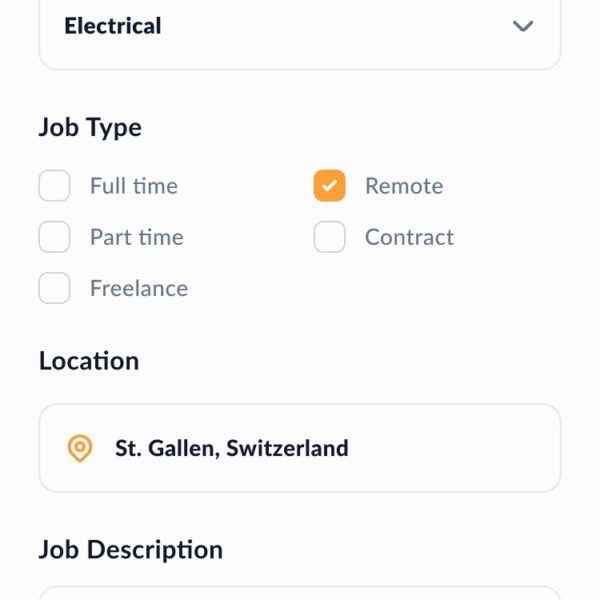Uncheck the Remote job type checkbox
The image size is (600, 600).
pos(329,186)
